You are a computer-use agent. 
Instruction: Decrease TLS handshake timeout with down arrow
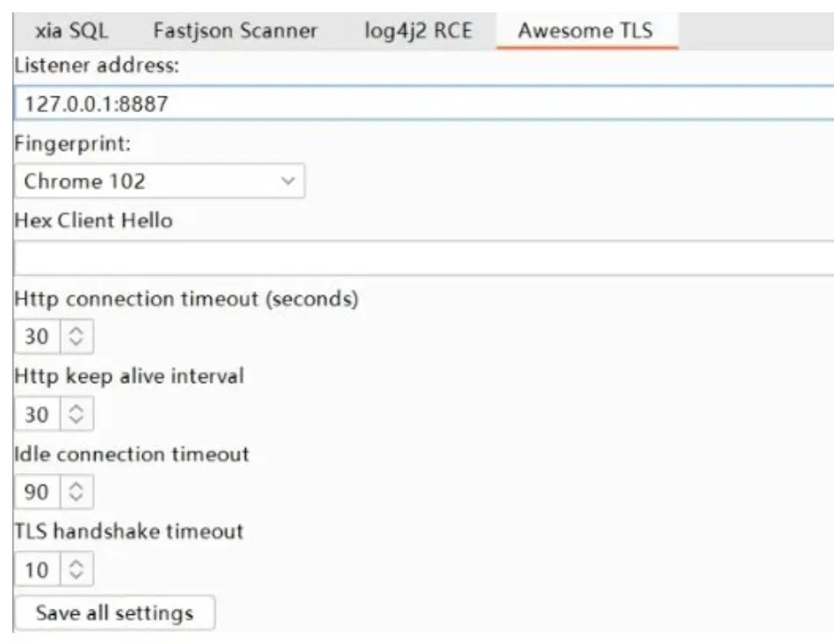[76, 576]
